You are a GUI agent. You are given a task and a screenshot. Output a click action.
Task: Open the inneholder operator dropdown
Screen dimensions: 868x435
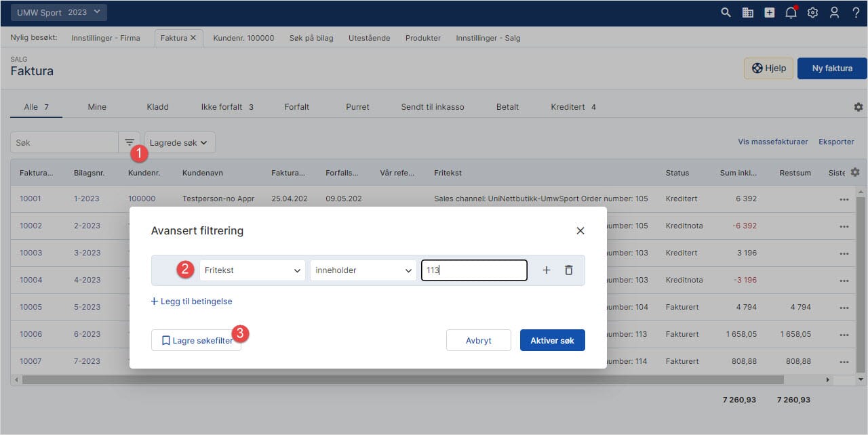coord(363,270)
